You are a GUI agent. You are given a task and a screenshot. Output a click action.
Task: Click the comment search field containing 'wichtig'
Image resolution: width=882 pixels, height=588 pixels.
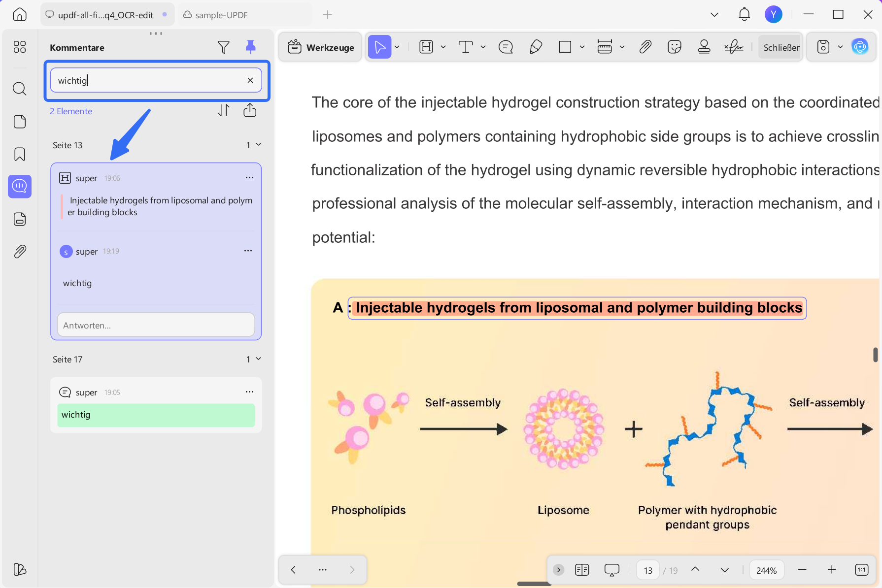point(156,80)
